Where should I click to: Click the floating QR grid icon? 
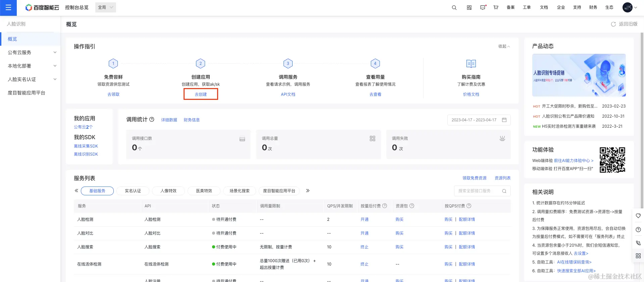tap(638, 256)
